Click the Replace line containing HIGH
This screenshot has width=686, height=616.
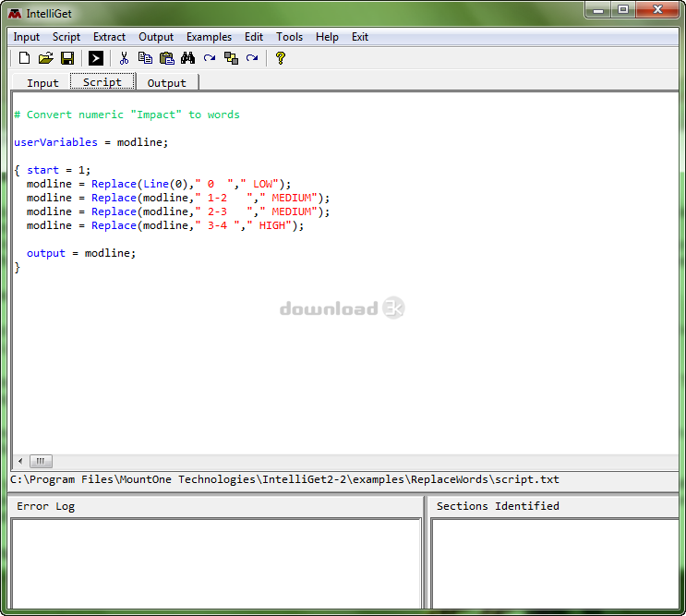pos(165,225)
